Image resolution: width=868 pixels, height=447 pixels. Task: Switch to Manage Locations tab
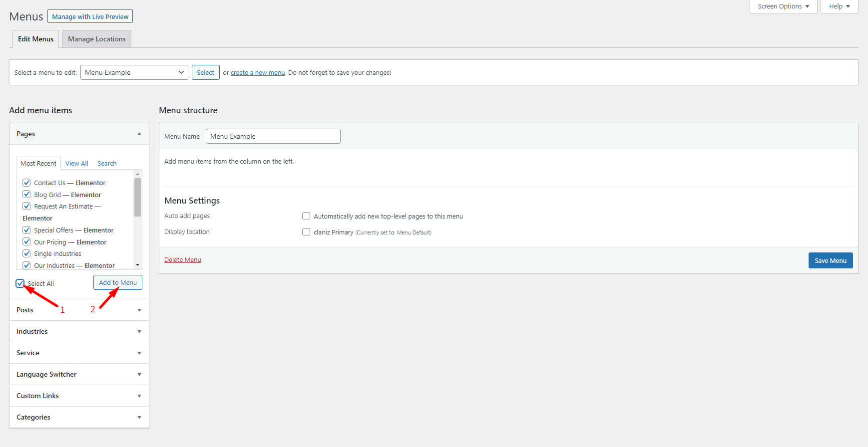point(97,39)
